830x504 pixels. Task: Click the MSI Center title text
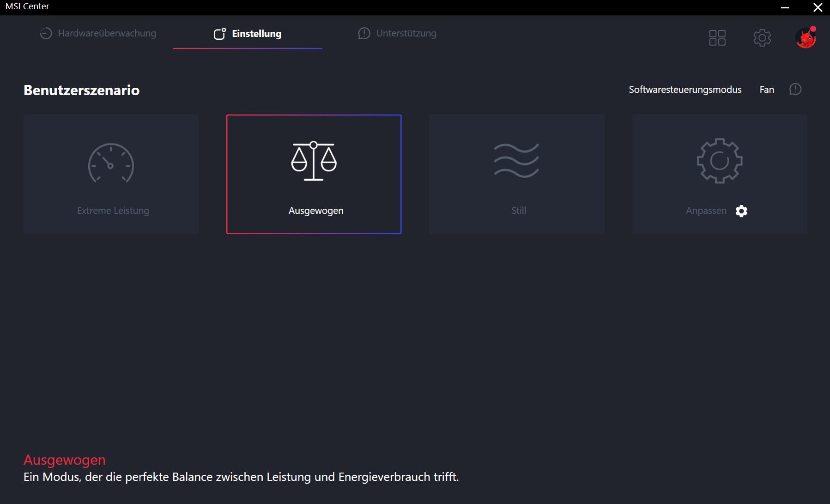[x=27, y=6]
